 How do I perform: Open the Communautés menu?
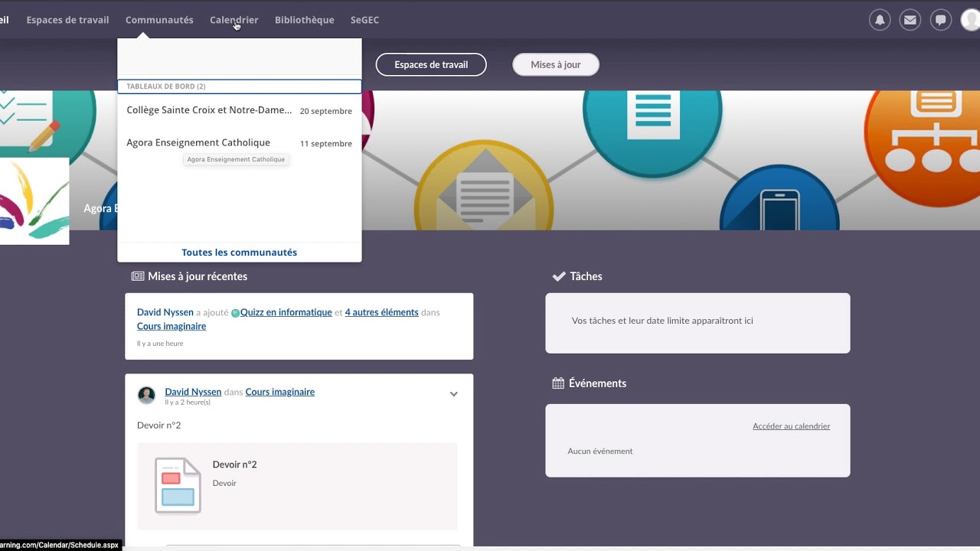[159, 20]
